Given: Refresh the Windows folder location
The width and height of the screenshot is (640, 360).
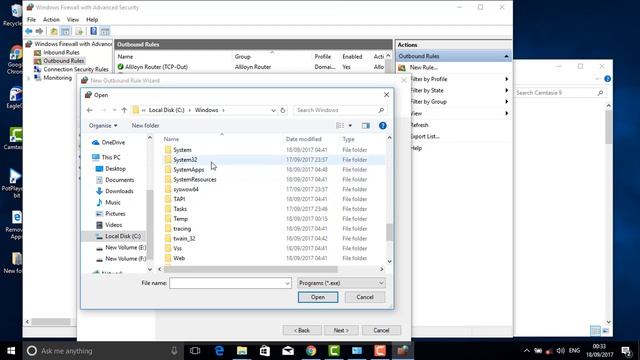Looking at the screenshot, I should tap(282, 110).
